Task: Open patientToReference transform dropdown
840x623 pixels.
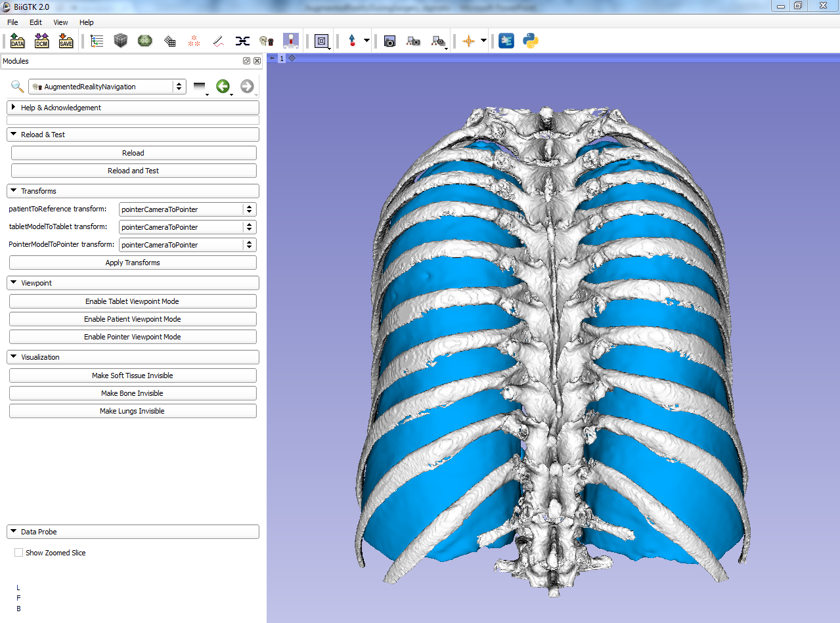Action: (187, 209)
